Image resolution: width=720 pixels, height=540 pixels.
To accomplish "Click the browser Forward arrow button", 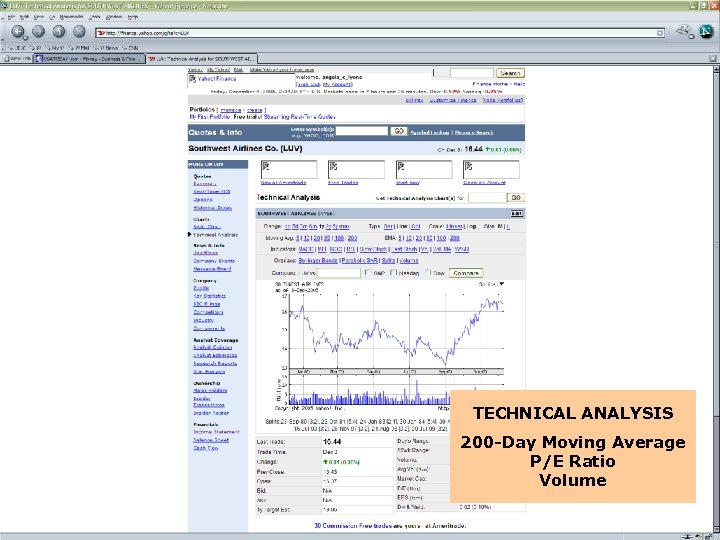I will [x=39, y=31].
